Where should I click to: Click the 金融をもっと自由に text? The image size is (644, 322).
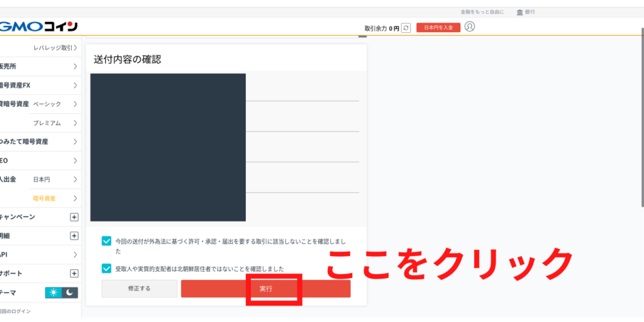[x=482, y=13]
